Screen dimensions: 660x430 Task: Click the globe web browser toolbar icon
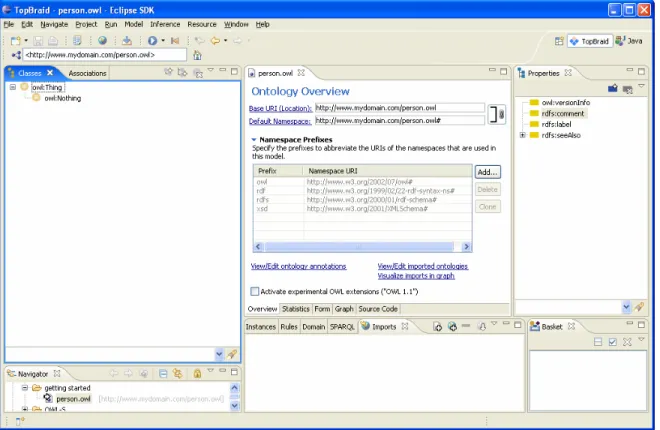point(102,40)
